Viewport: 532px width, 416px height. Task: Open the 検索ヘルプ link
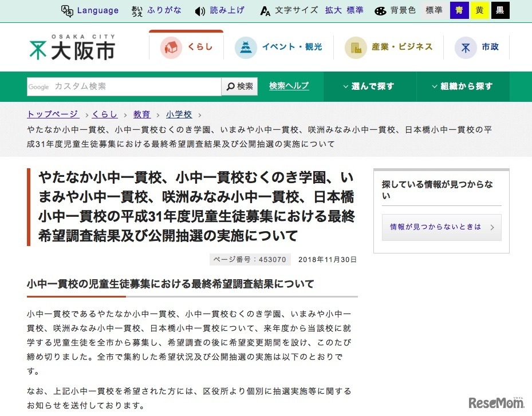(x=289, y=86)
